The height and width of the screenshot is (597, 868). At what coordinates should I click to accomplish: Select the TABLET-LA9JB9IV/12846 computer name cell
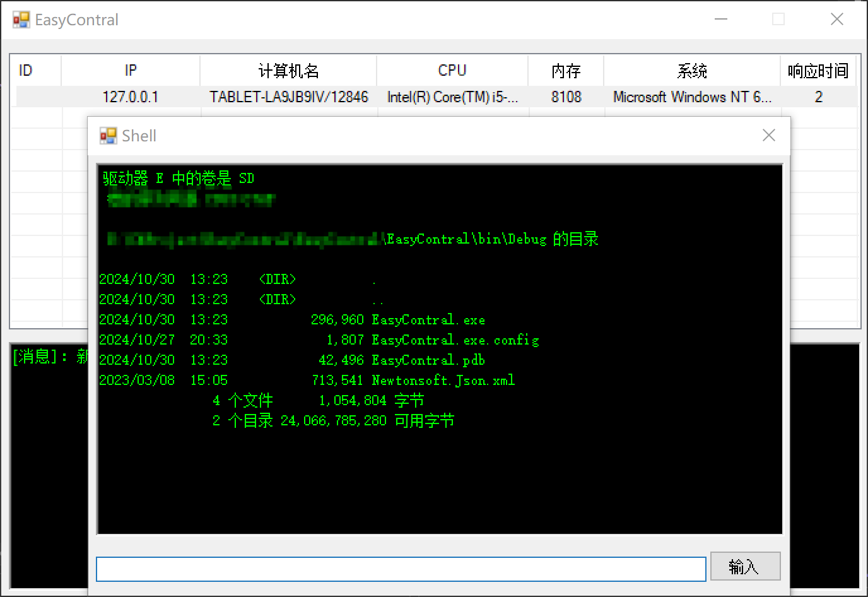288,97
